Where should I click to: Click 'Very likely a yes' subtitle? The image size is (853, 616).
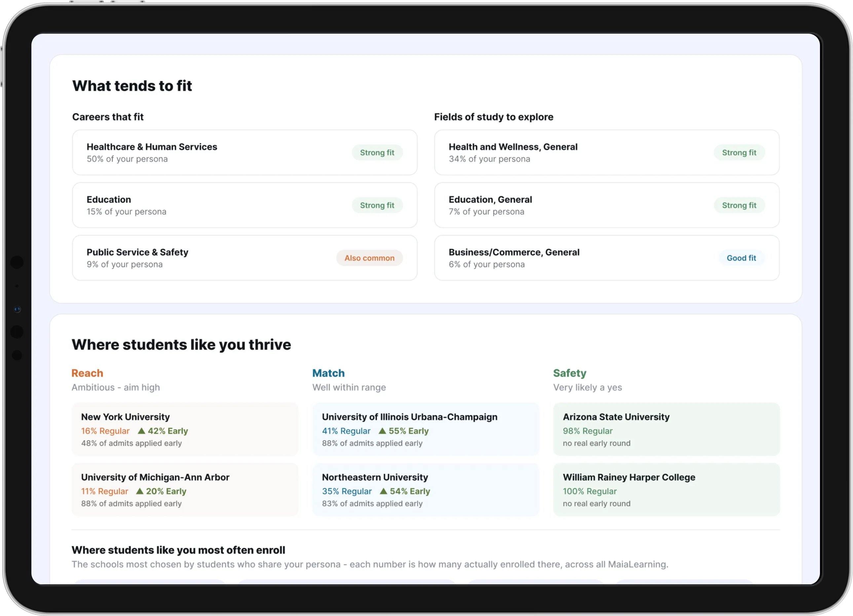click(x=587, y=387)
